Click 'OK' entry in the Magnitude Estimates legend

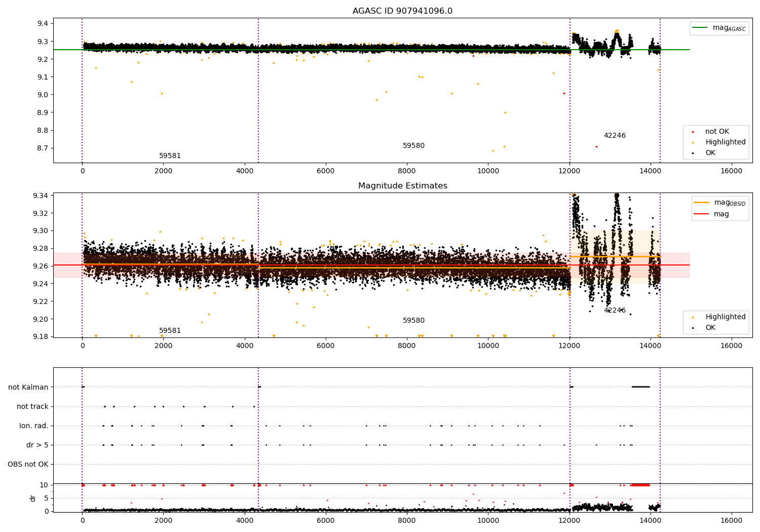click(x=710, y=328)
